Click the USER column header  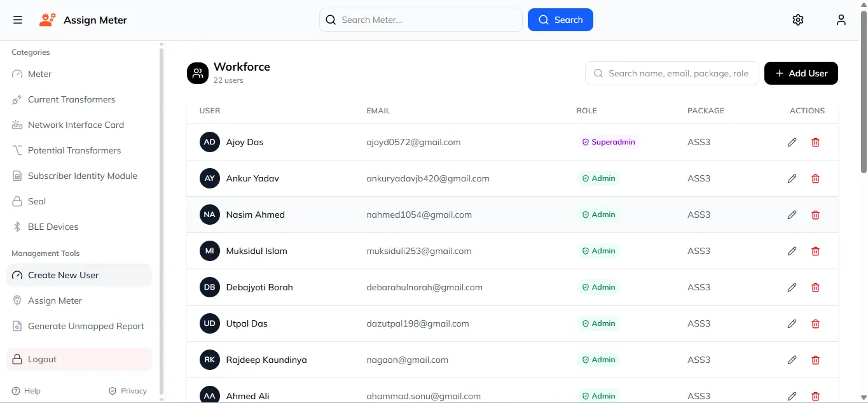pyautogui.click(x=210, y=111)
